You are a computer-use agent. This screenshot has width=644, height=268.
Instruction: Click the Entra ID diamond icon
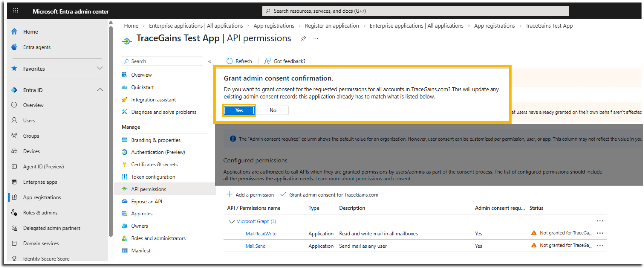coord(14,90)
